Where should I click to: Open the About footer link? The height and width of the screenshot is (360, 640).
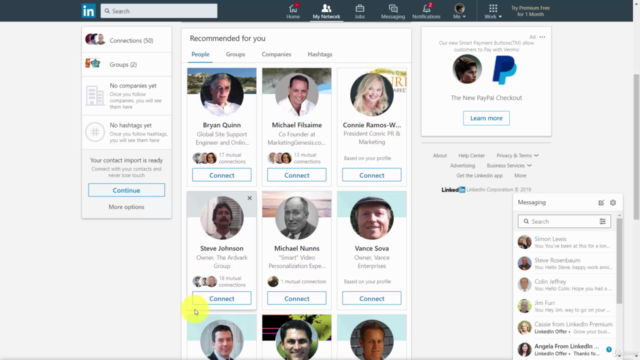point(440,156)
